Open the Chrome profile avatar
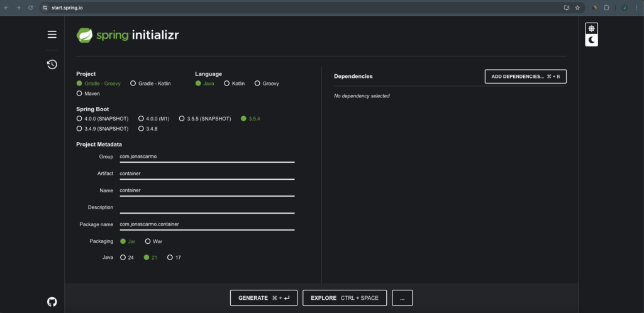 pyautogui.click(x=625, y=8)
